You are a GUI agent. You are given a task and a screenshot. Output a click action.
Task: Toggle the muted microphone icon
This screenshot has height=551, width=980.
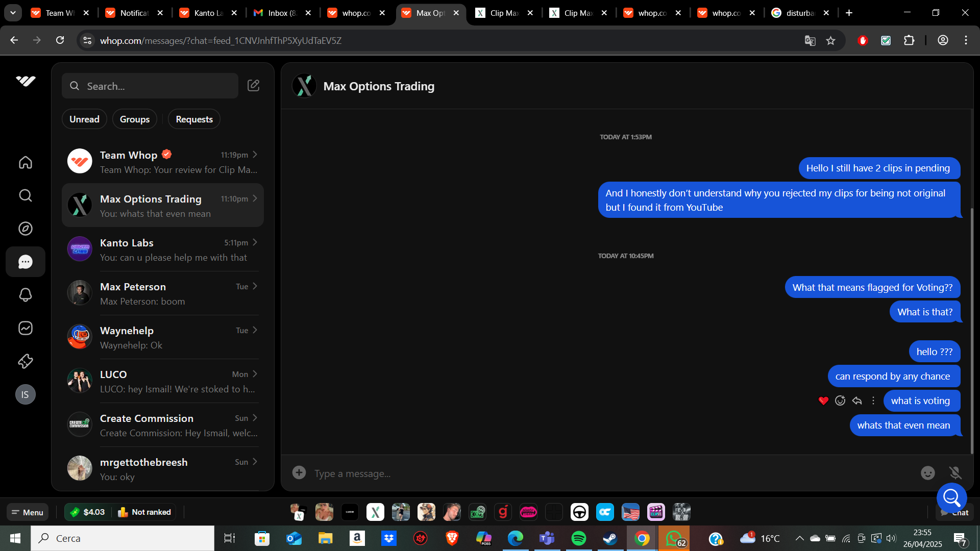click(x=955, y=473)
